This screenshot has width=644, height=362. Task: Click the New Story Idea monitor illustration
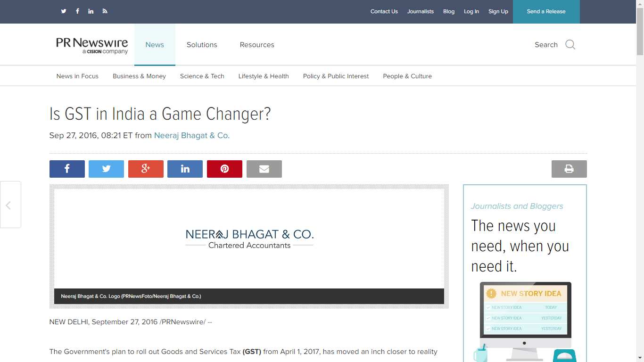pos(525,321)
